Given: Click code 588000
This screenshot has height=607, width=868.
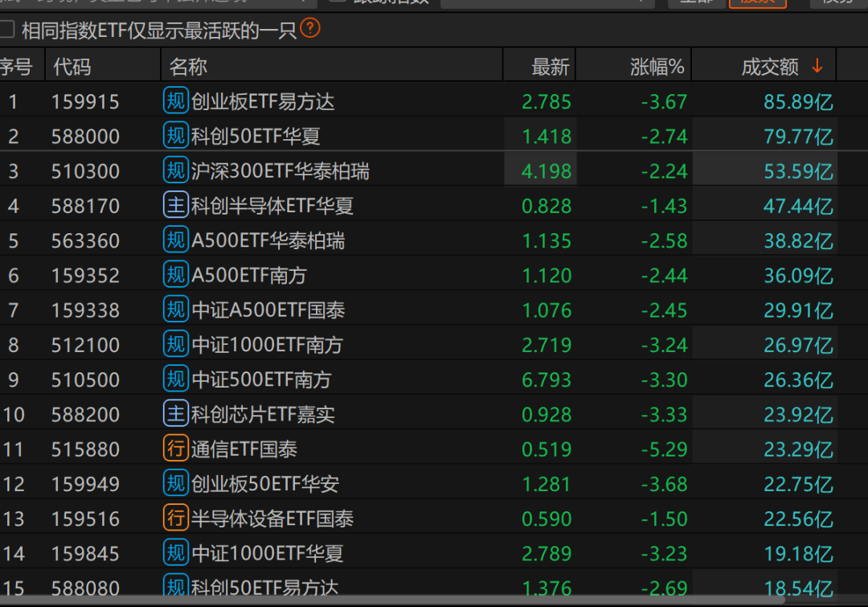Looking at the screenshot, I should pyautogui.click(x=85, y=136).
